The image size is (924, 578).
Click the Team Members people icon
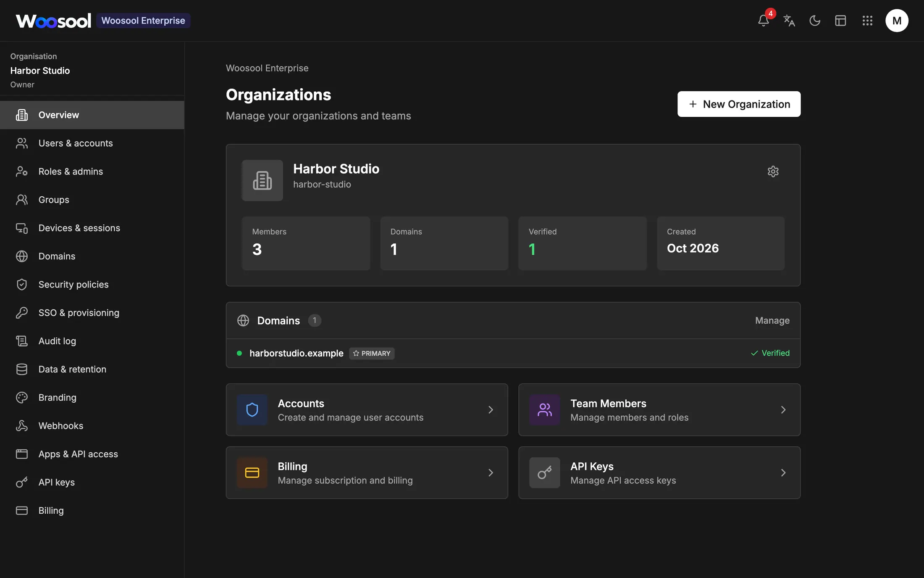(545, 410)
